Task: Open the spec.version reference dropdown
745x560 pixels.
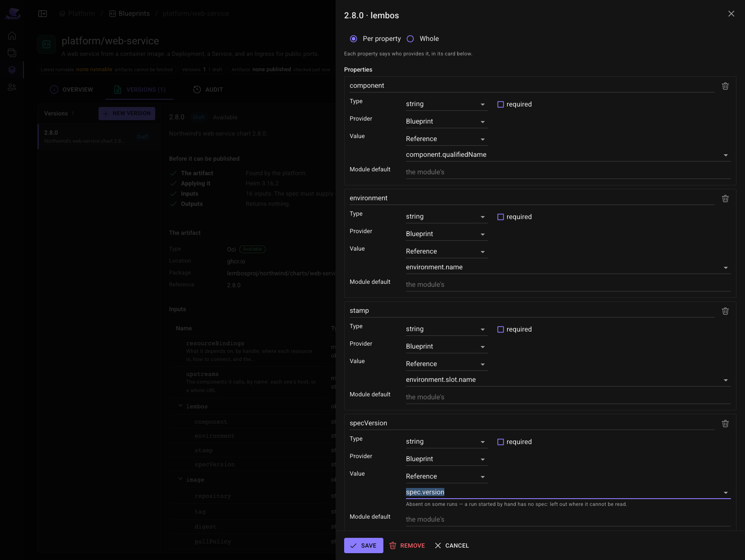Action: 568,492
